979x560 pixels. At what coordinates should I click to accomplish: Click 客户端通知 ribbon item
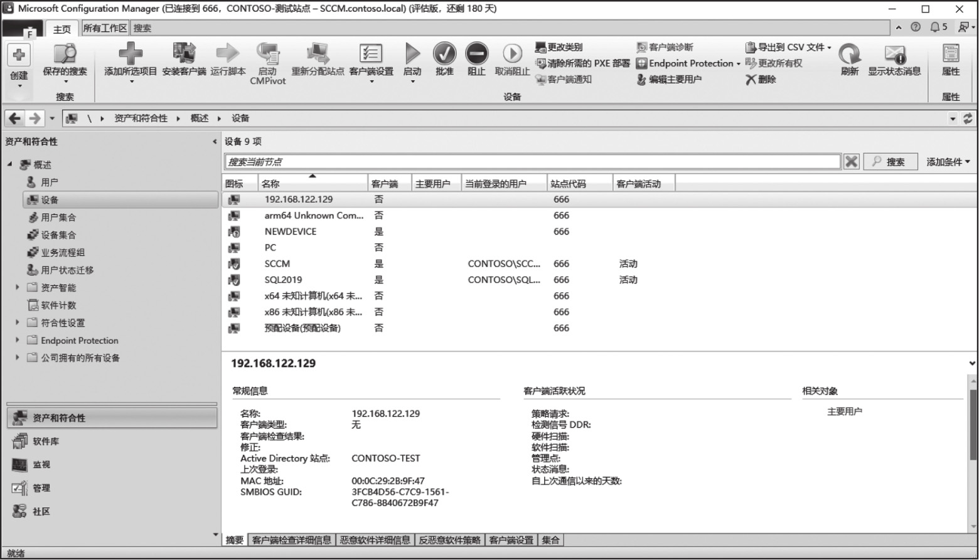tap(563, 80)
